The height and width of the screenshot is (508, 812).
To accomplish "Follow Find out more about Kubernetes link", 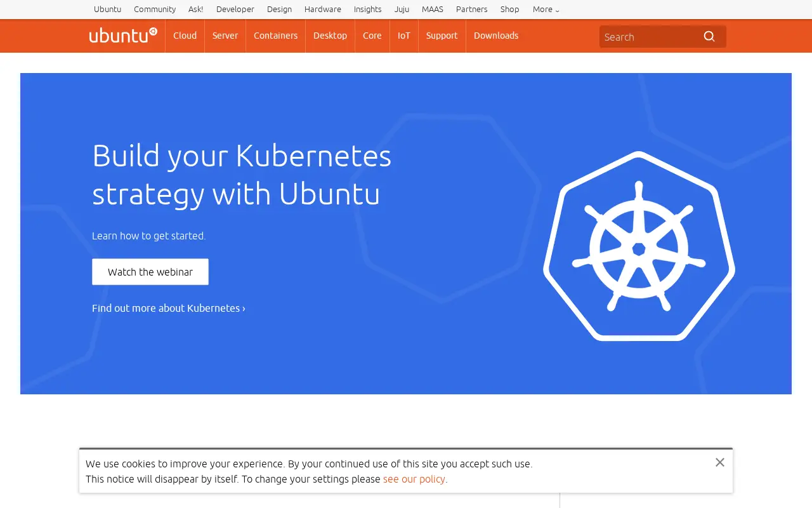I will [169, 308].
